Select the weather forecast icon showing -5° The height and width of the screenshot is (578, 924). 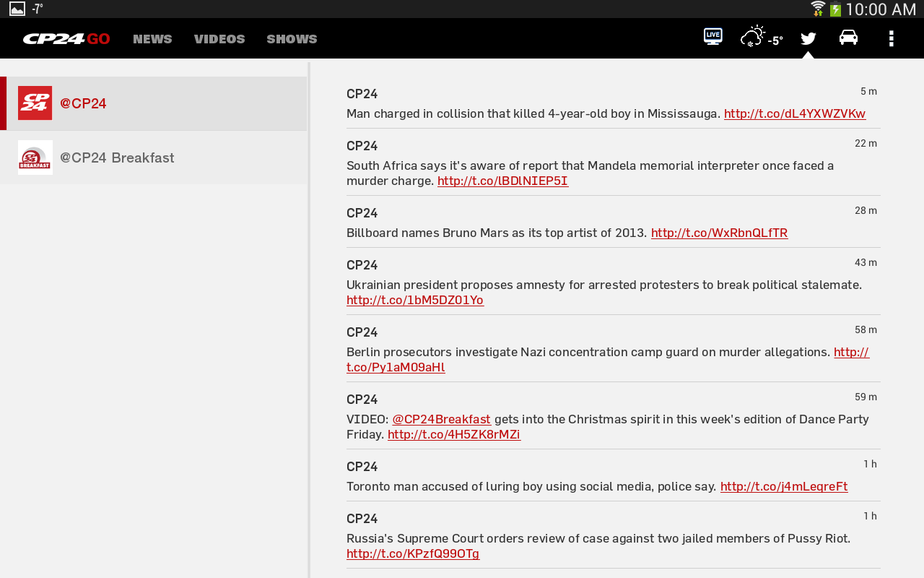pyautogui.click(x=757, y=35)
